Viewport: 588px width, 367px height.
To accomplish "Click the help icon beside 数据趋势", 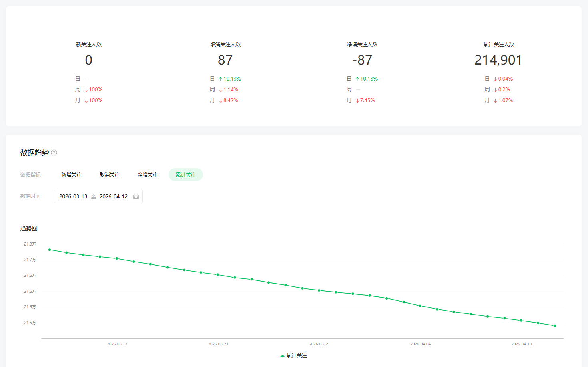I will pyautogui.click(x=54, y=153).
